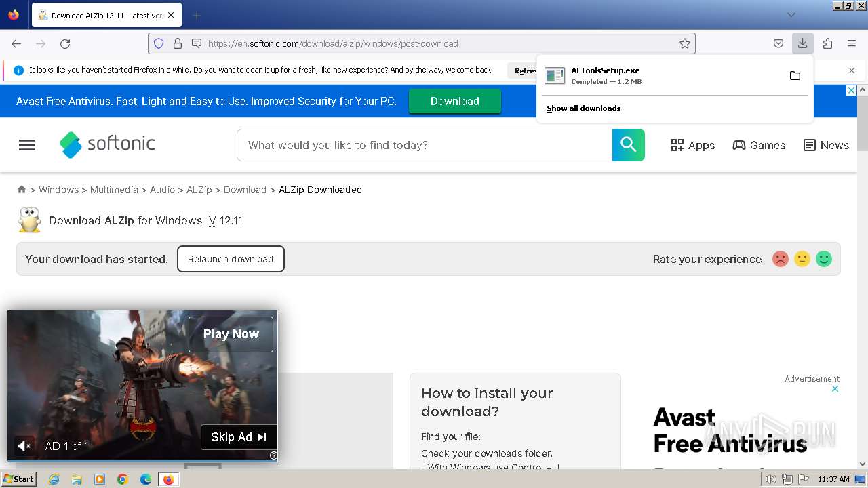Click the page scrollbar down arrow
The height and width of the screenshot is (488, 868).
pyautogui.click(x=863, y=464)
